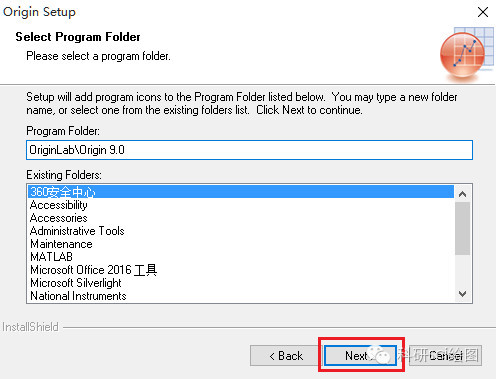Click the Origin graph logo icon

[467, 53]
